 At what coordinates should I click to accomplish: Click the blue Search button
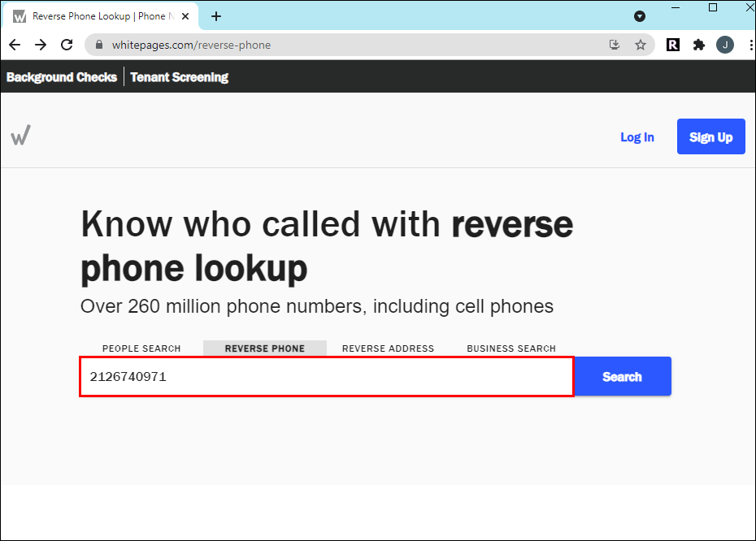pyautogui.click(x=623, y=376)
